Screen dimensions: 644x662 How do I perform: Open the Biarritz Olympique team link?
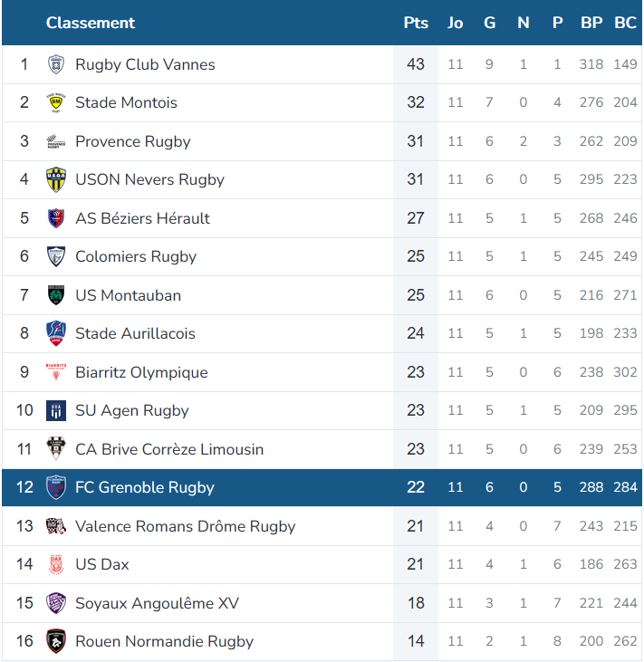coord(141,372)
